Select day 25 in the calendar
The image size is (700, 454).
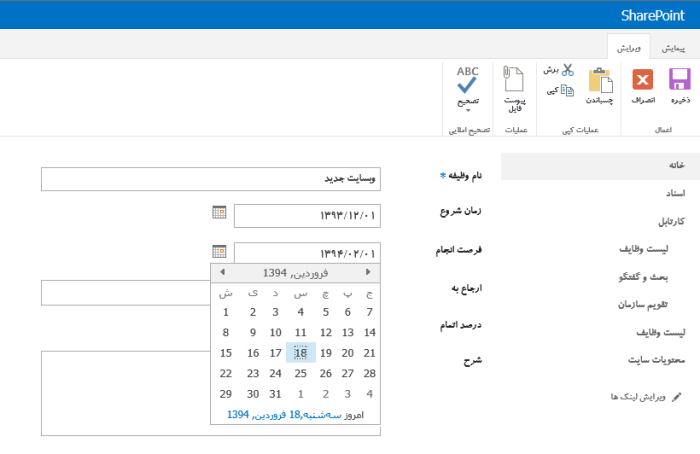pyautogui.click(x=300, y=373)
